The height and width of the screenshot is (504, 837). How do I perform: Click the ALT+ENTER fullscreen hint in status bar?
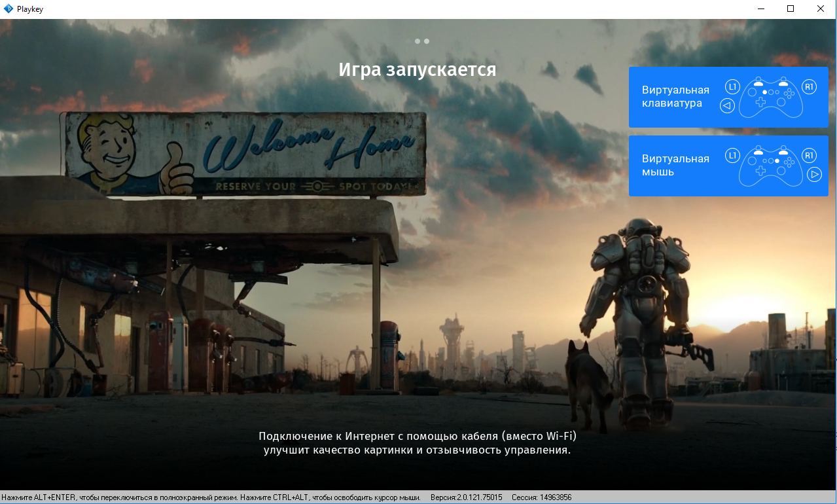coord(118,497)
